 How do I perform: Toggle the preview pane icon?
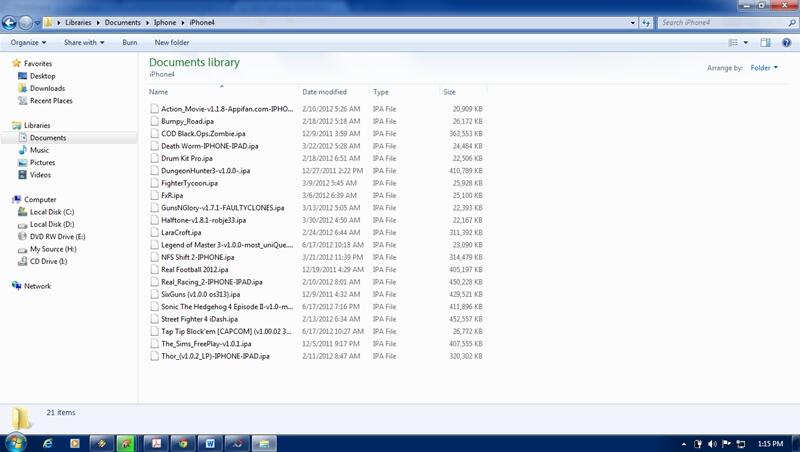click(765, 42)
